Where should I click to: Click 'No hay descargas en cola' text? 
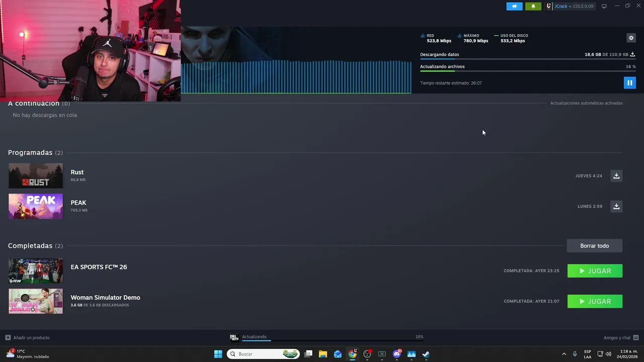[x=45, y=115]
